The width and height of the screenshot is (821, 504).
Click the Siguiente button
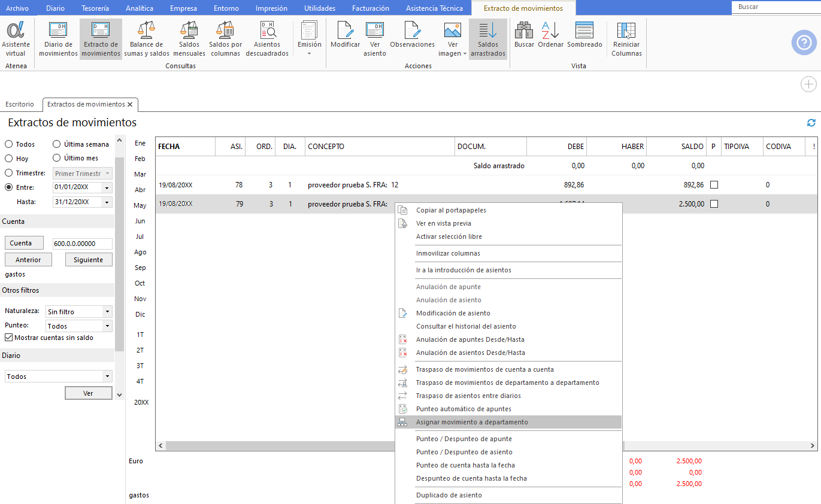tap(89, 260)
